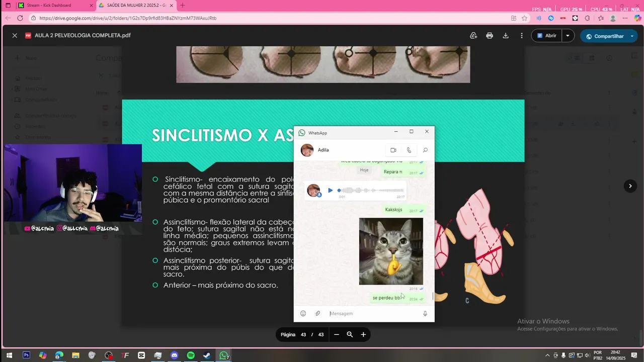644x362 pixels.
Task: Open the cat image in WhatsApp chat
Action: coord(391,251)
